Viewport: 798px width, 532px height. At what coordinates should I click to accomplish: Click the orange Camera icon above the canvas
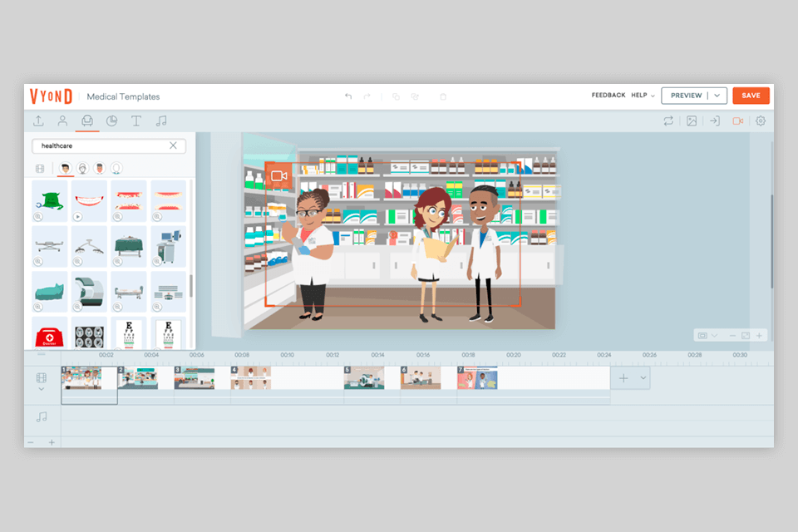736,121
